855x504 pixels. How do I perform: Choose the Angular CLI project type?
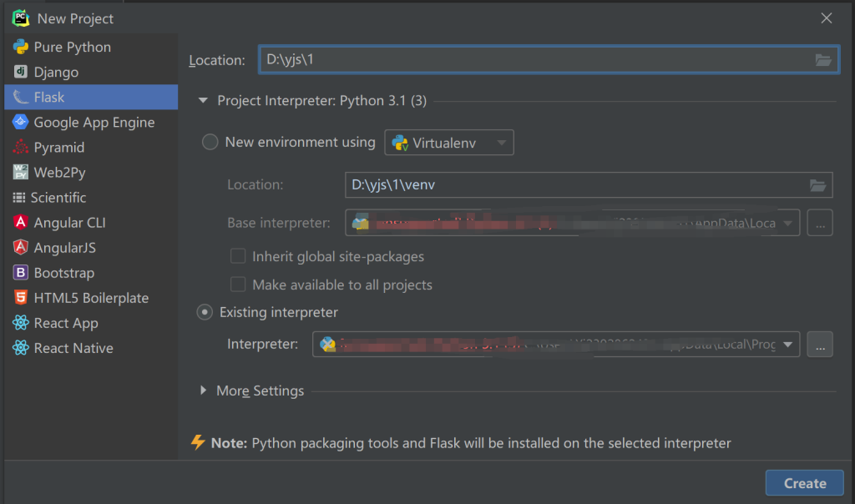(x=69, y=223)
